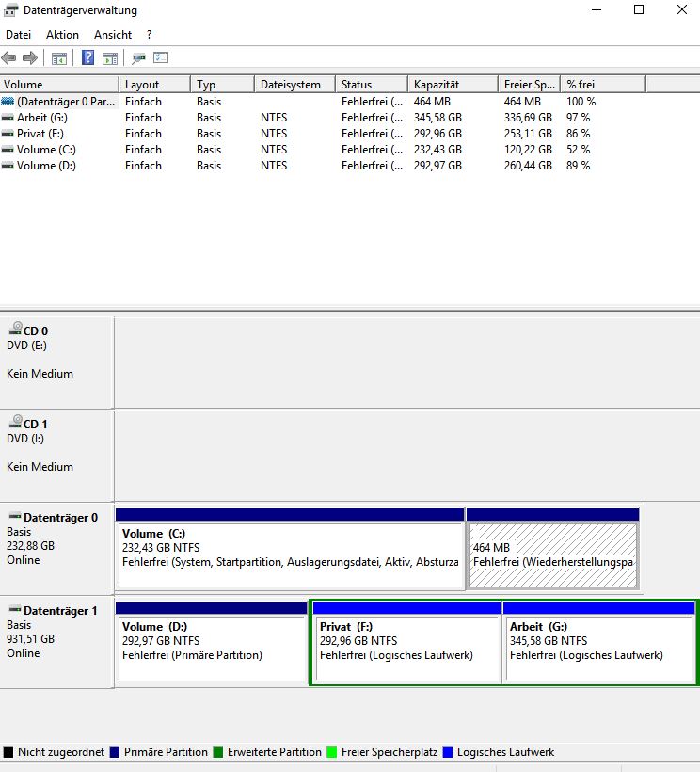This screenshot has height=772, width=700.
Task: Open the ? help menu
Action: point(149,35)
